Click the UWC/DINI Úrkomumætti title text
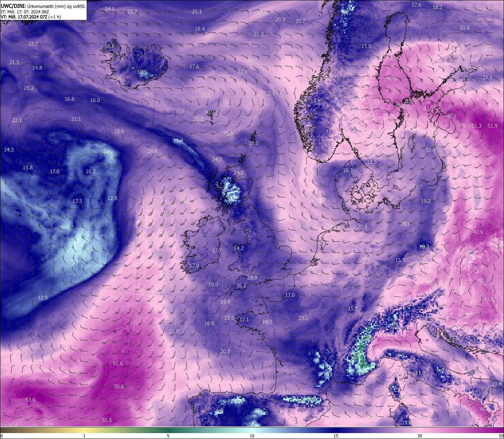The image size is (504, 439). tap(43, 6)
